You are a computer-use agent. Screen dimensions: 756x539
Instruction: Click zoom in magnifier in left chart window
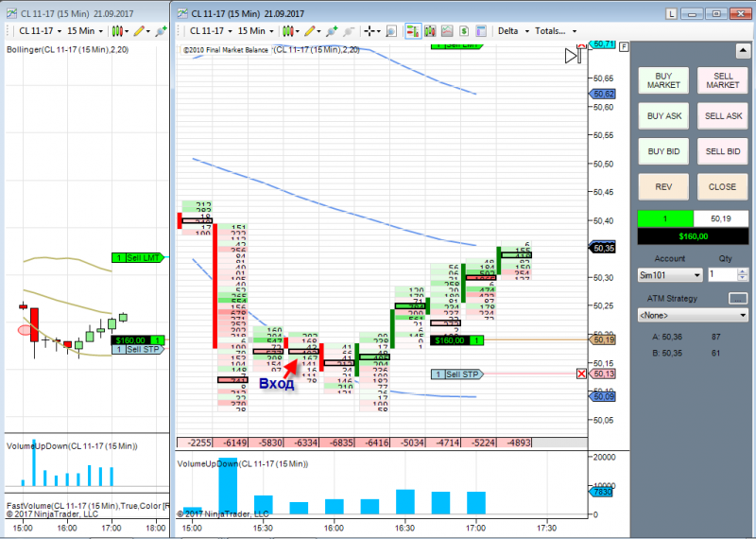coord(161,31)
